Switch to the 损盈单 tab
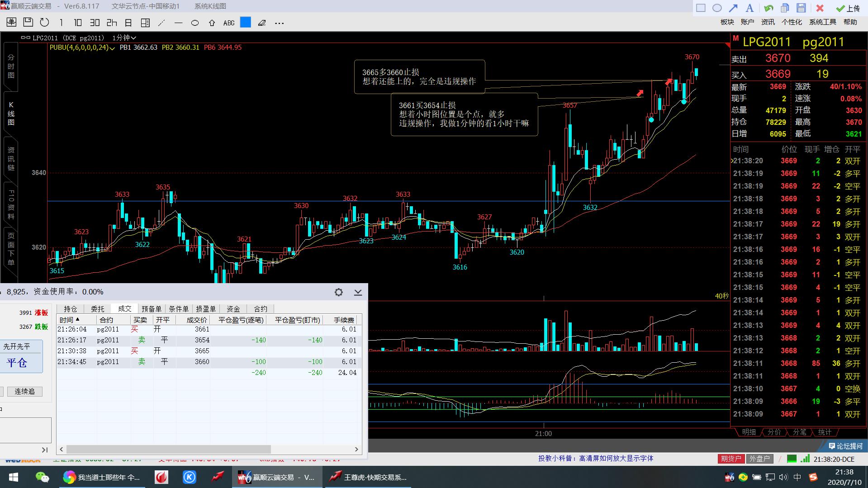The image size is (868, 488). click(x=206, y=308)
